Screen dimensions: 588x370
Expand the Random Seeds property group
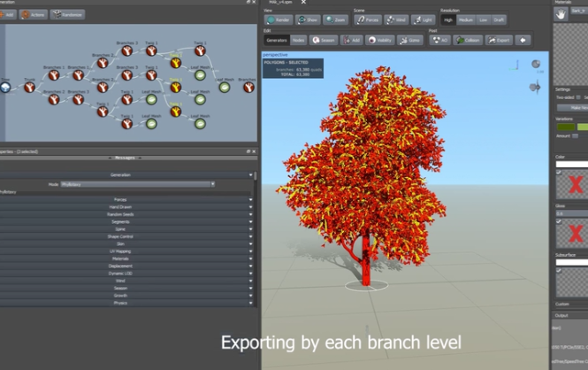point(126,214)
